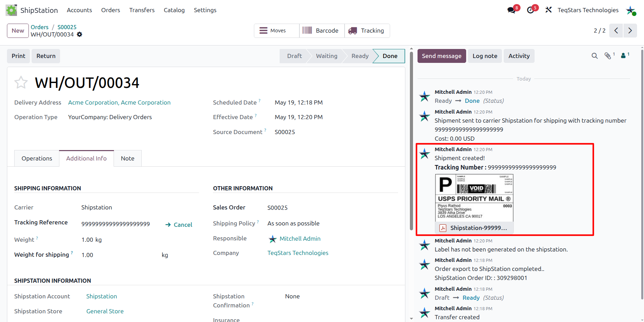Screen dimensions: 644x322
Task: Open the Accounts menu
Action: pyautogui.click(x=80, y=10)
